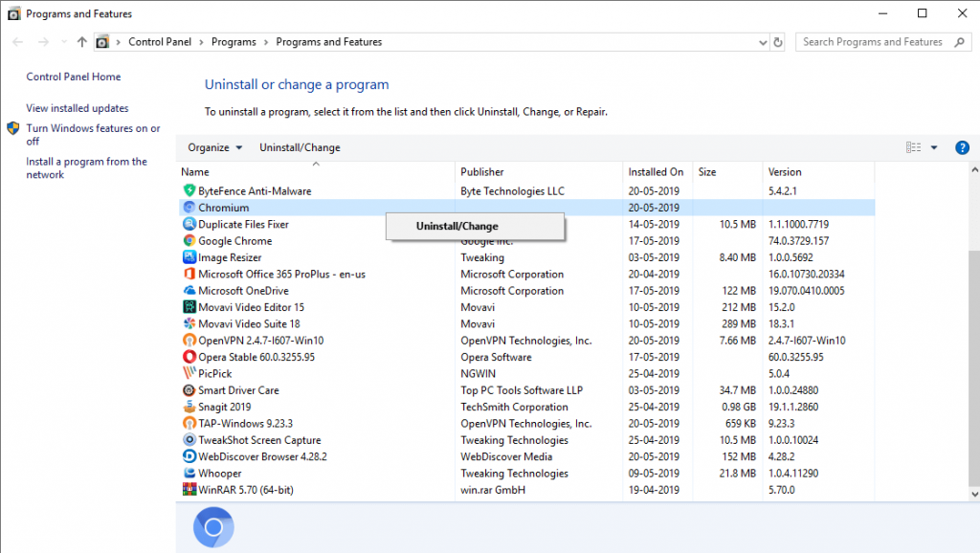This screenshot has height=553, width=980.
Task: Open help with the blue question mark
Action: click(x=962, y=147)
